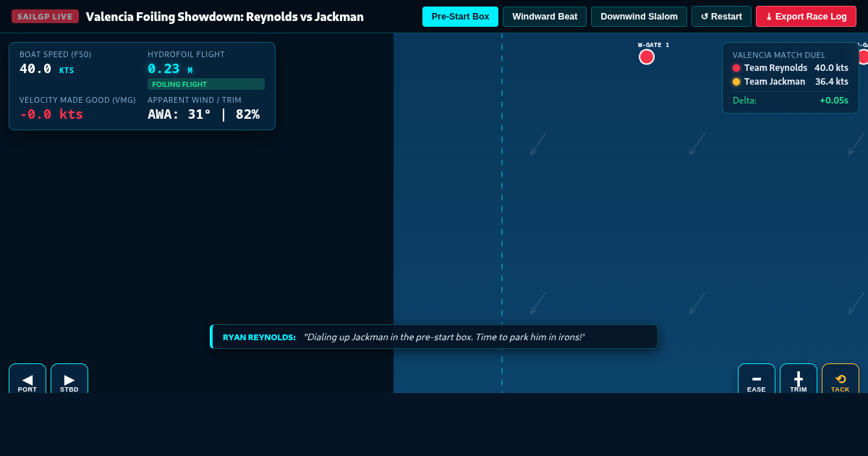Click Team Jackman's 36.4 kts speed
868x456 pixels.
832,82
